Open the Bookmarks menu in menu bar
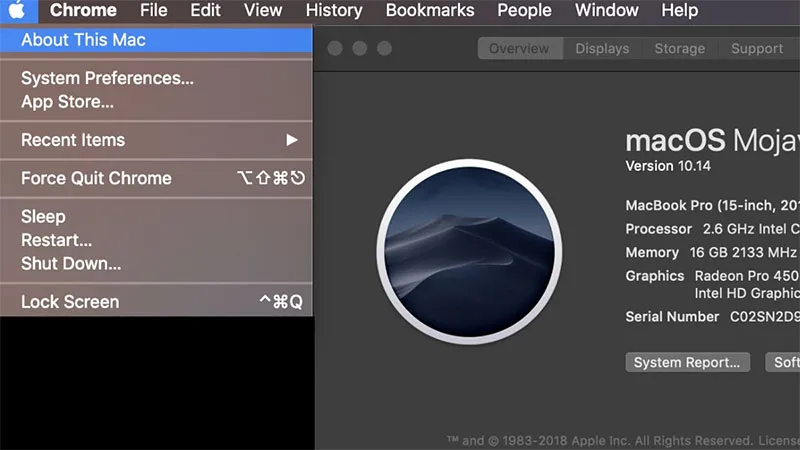The height and width of the screenshot is (450, 800). (430, 10)
